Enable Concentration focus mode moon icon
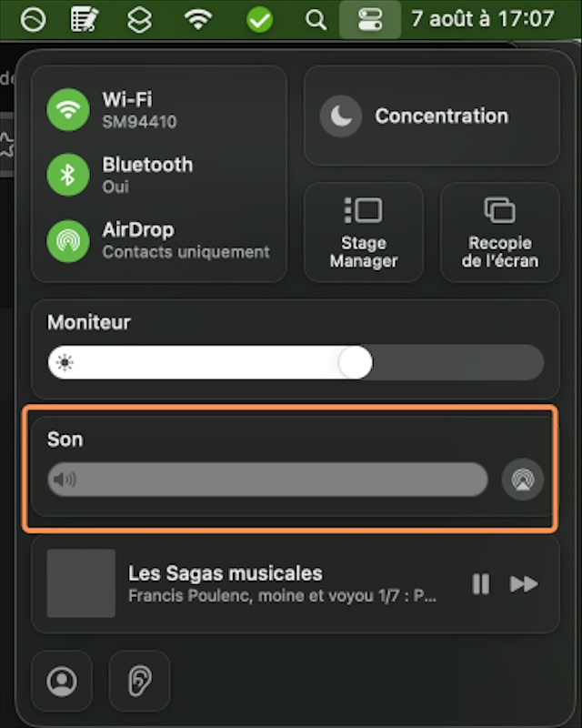 (x=341, y=116)
